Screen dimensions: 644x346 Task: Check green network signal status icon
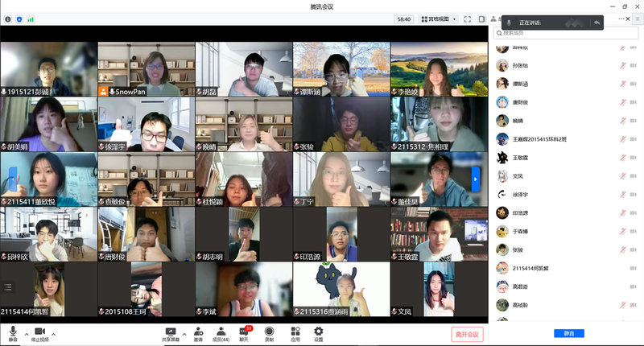click(x=31, y=19)
